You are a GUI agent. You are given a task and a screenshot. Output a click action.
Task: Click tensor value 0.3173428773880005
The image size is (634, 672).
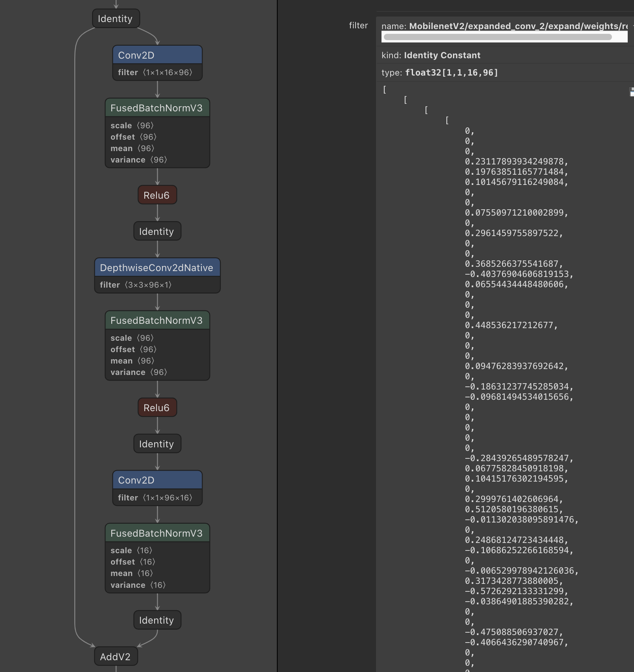(514, 581)
